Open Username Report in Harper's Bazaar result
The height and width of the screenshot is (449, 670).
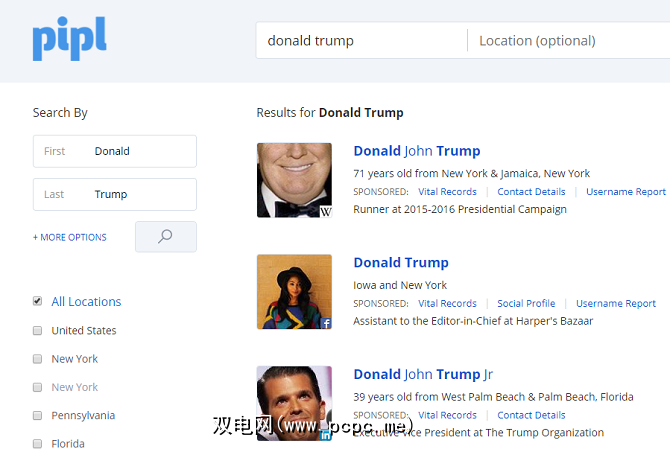tap(616, 303)
